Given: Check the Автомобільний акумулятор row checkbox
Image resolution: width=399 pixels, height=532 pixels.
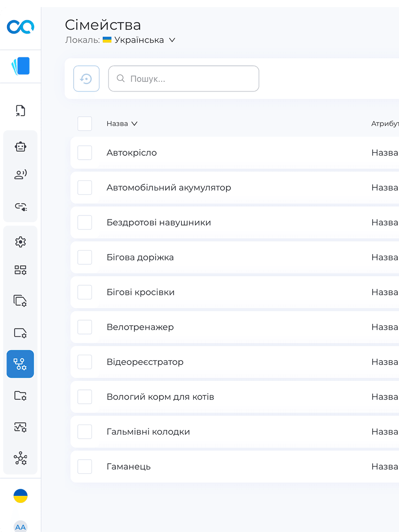Looking at the screenshot, I should (85, 187).
